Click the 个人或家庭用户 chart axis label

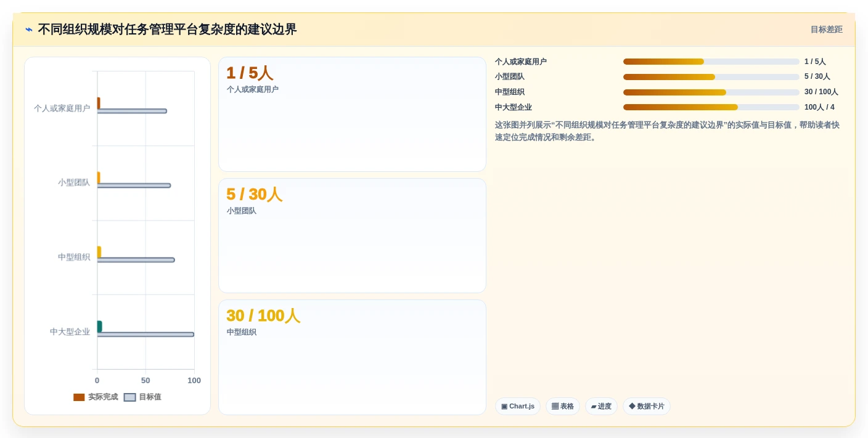[x=62, y=108]
